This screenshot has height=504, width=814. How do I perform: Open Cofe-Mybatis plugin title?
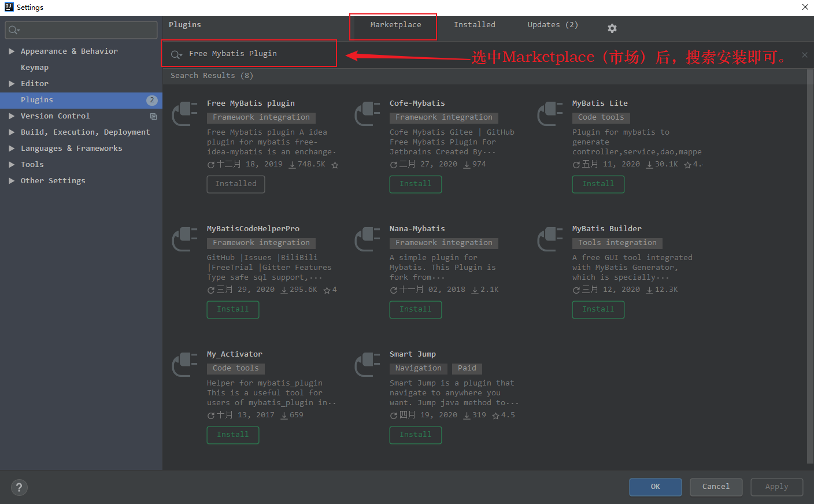tap(417, 103)
